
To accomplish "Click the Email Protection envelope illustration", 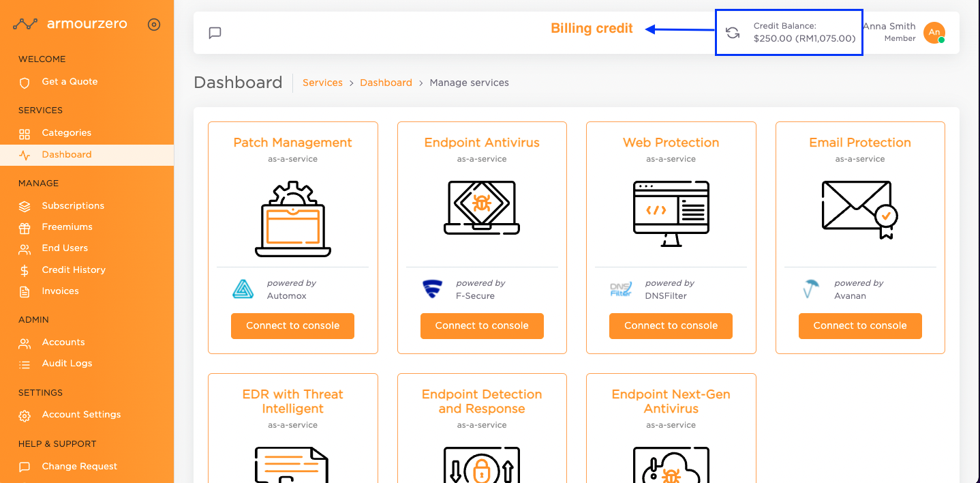I will pos(860,210).
